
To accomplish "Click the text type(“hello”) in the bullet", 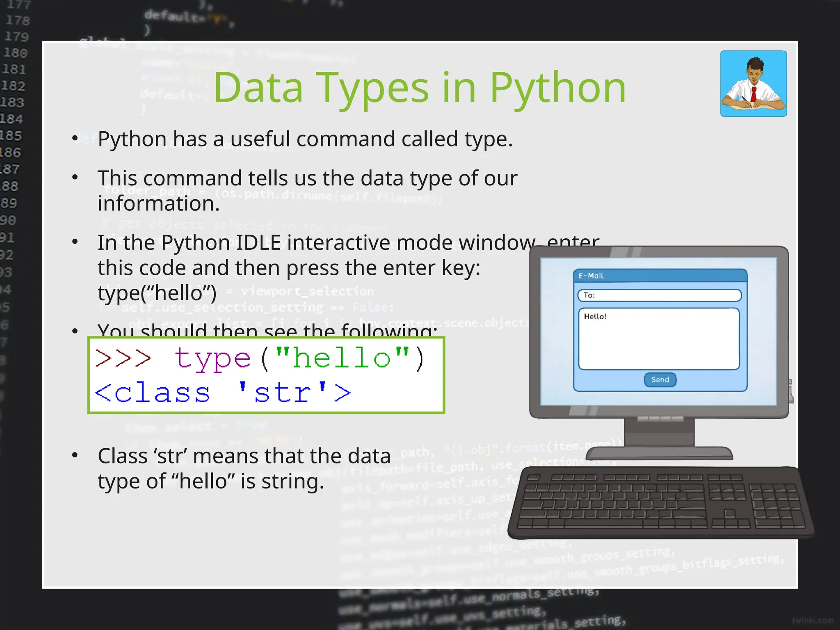I will tap(157, 293).
